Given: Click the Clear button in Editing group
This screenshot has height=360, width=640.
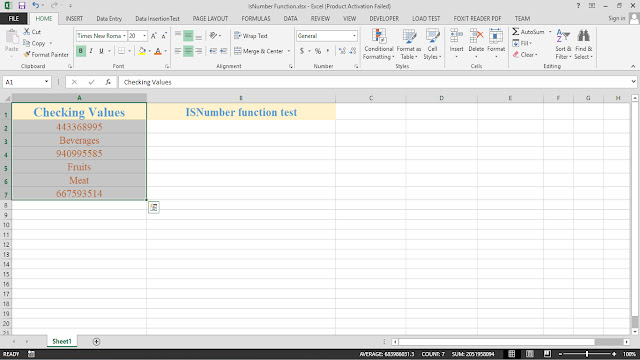Looking at the screenshot, I should (525, 54).
